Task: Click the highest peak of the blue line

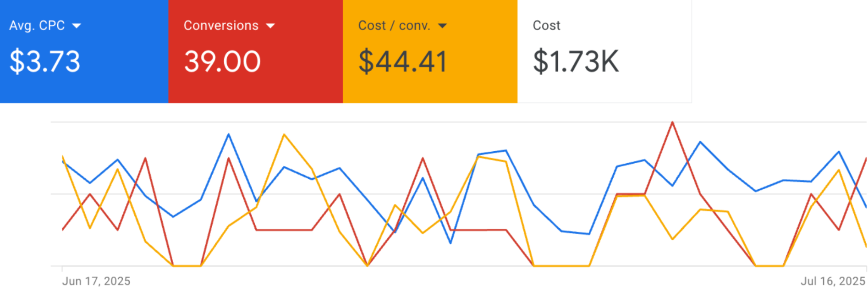Action: 229,134
